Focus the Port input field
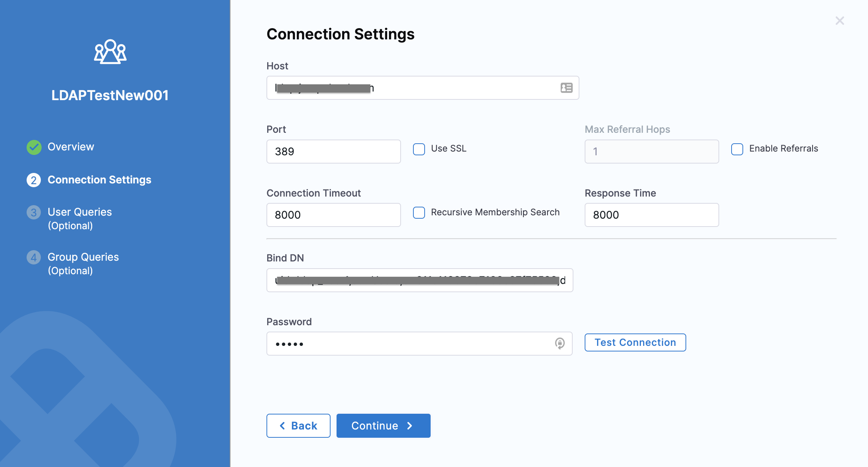This screenshot has height=467, width=868. [333, 152]
